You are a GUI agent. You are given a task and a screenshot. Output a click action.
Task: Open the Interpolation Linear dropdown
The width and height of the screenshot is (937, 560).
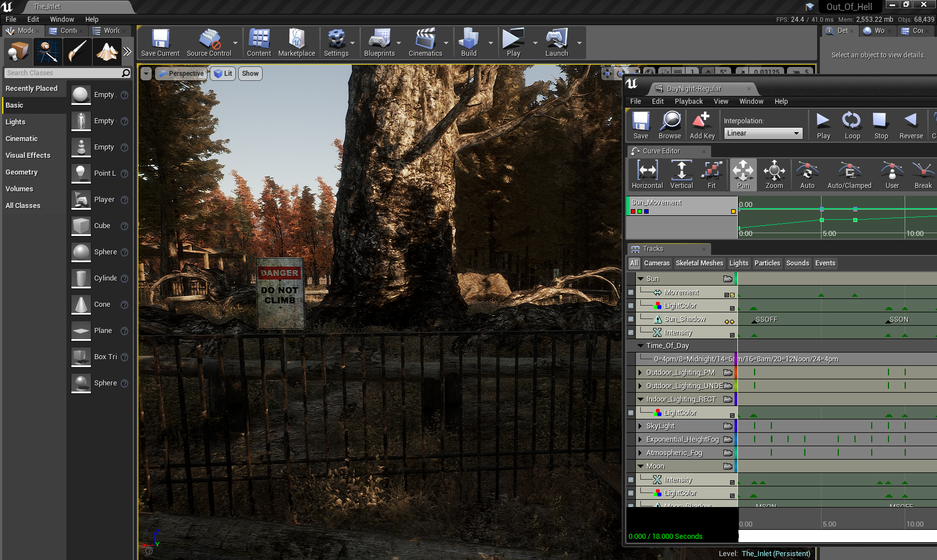click(x=762, y=133)
